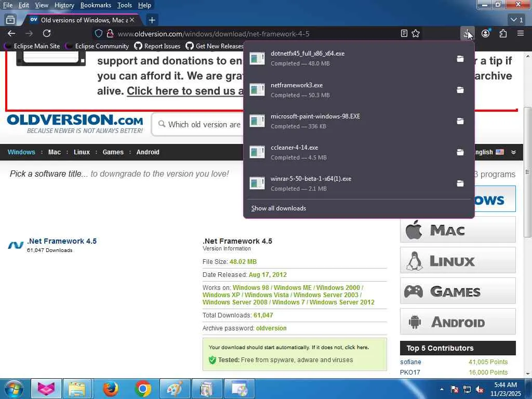
Task: Launch Firefox from the taskbar
Action: 111,389
